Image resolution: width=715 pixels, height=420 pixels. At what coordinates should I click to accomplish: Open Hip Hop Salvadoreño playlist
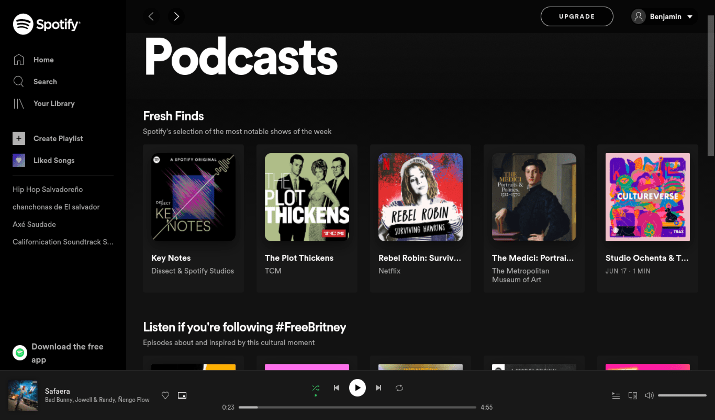47,189
